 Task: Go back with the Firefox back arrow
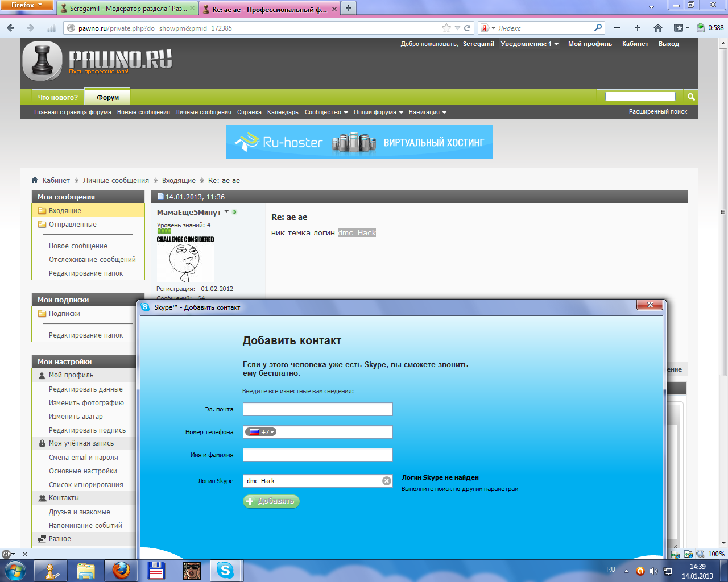(10, 28)
